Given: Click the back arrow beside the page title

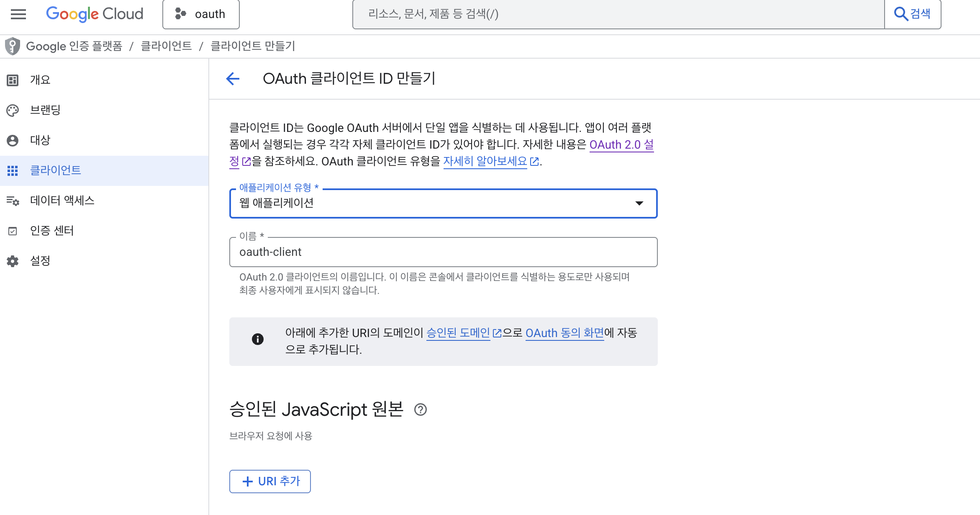Looking at the screenshot, I should [x=233, y=78].
